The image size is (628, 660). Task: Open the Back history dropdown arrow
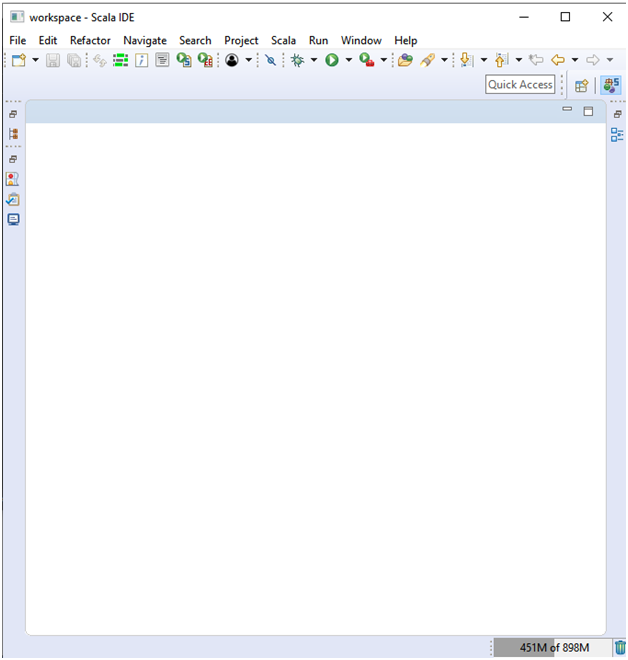point(575,60)
